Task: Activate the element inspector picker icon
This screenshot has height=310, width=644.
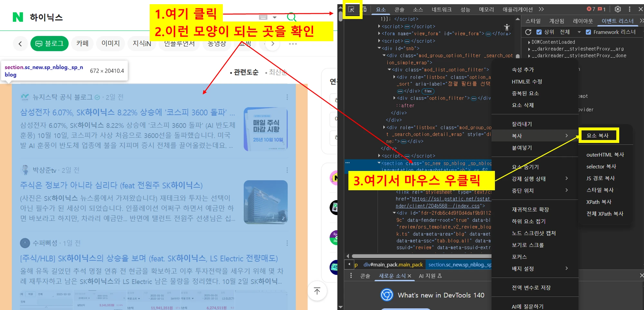Action: click(x=351, y=9)
